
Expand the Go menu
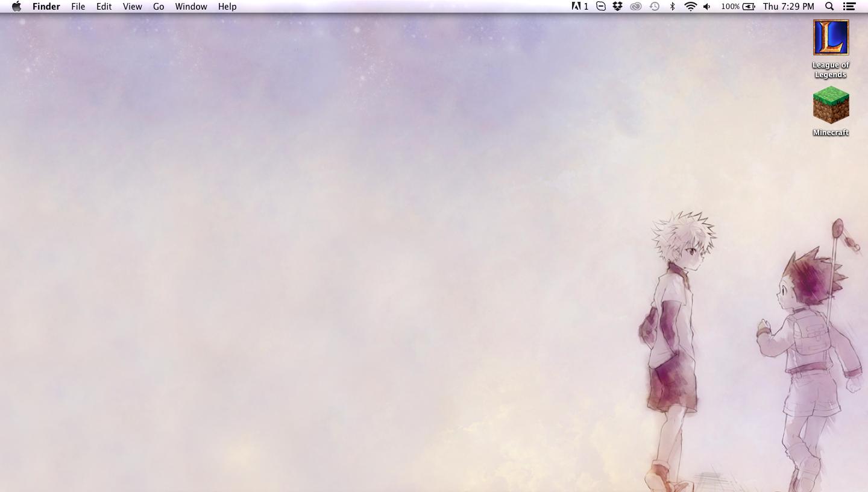[159, 7]
